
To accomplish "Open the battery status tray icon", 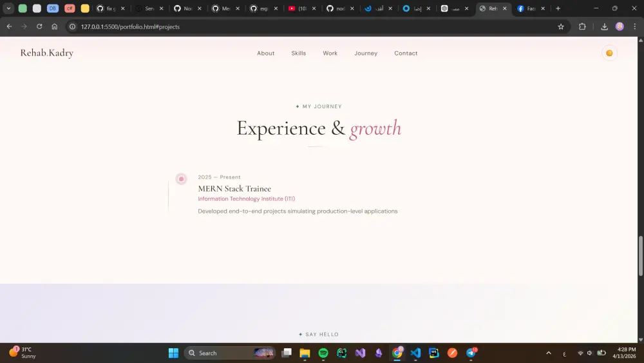I will point(601,353).
